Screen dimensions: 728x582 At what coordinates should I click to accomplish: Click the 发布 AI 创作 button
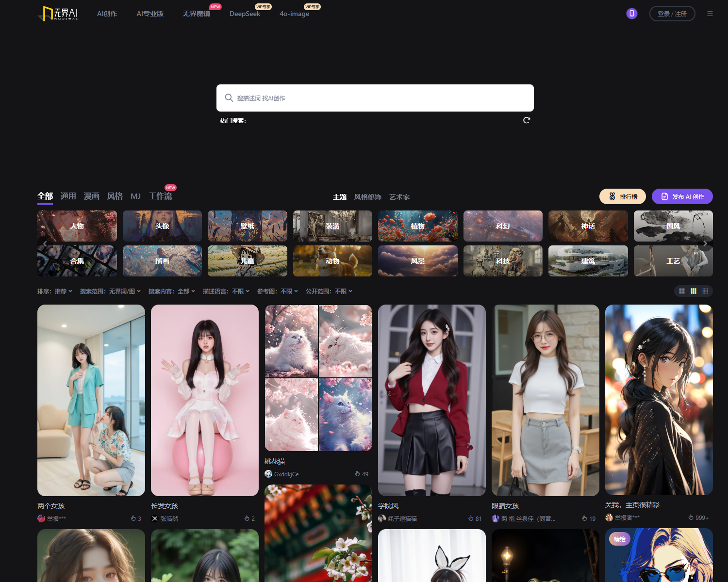click(x=682, y=196)
